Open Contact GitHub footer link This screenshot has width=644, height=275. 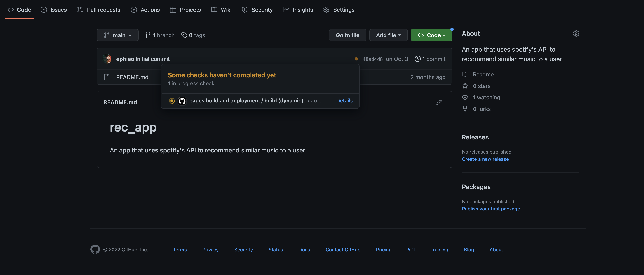point(343,250)
